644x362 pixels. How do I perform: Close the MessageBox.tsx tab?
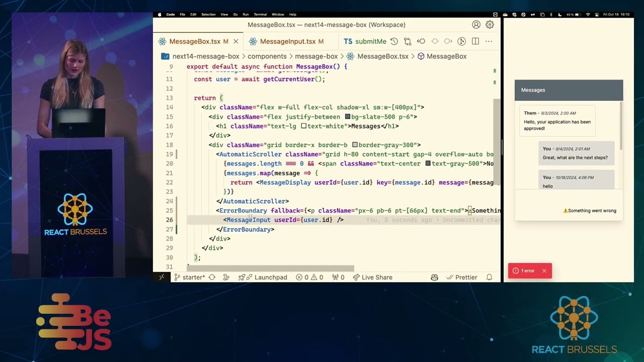tap(235, 41)
